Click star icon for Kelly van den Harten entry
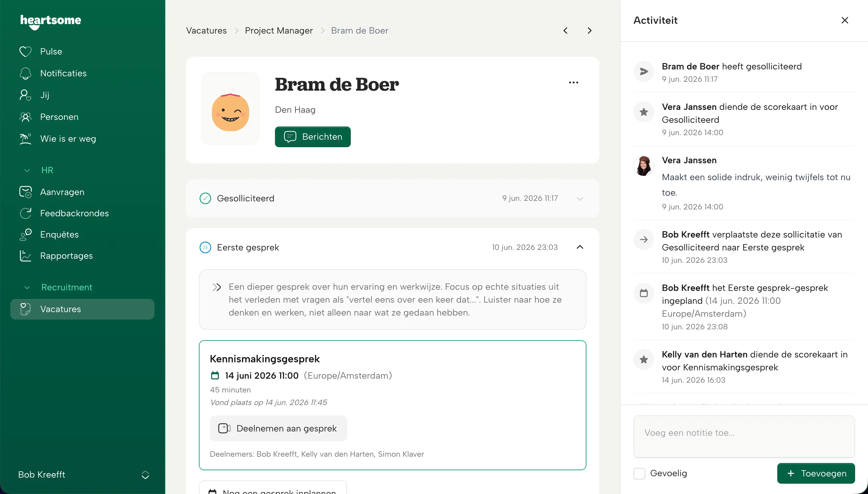The image size is (868, 494). [644, 359]
